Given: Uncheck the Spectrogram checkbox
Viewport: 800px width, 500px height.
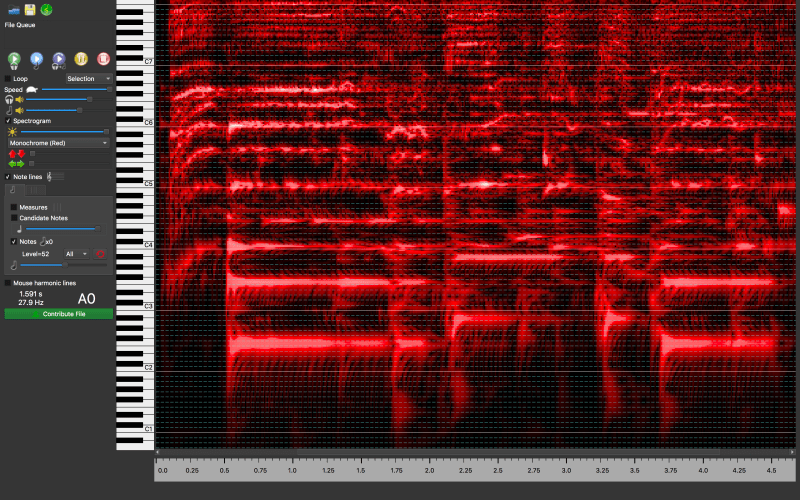Looking at the screenshot, I should click(8, 121).
